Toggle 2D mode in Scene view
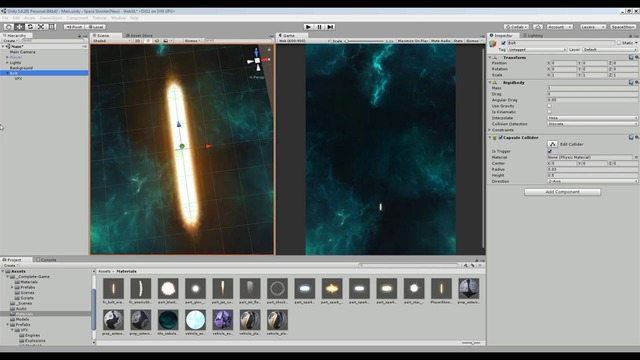The image size is (640, 360). tap(138, 41)
